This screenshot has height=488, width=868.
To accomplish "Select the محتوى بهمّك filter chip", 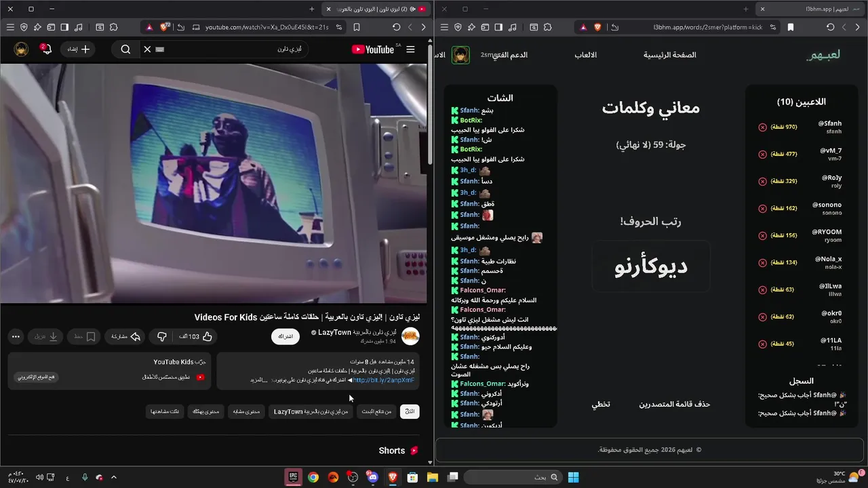I will coord(205,411).
